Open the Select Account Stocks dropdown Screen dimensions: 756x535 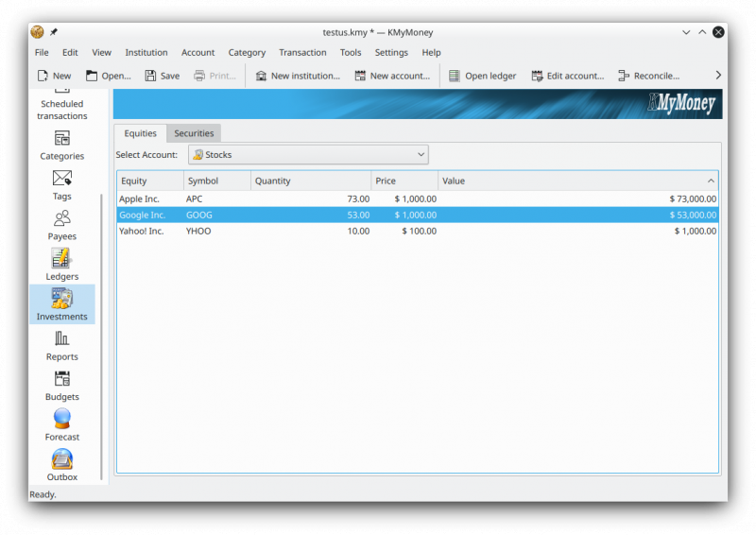pos(308,155)
